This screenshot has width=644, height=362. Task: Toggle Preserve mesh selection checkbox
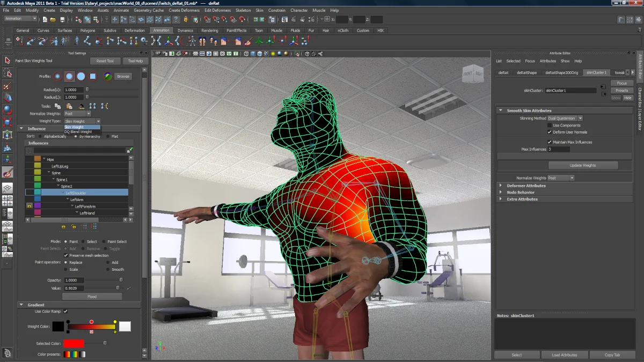click(x=66, y=255)
